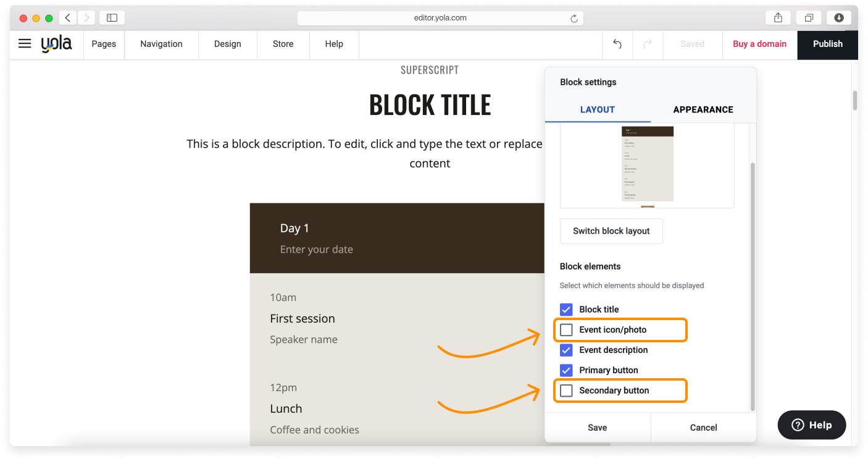Open the Pages menu

pyautogui.click(x=104, y=44)
